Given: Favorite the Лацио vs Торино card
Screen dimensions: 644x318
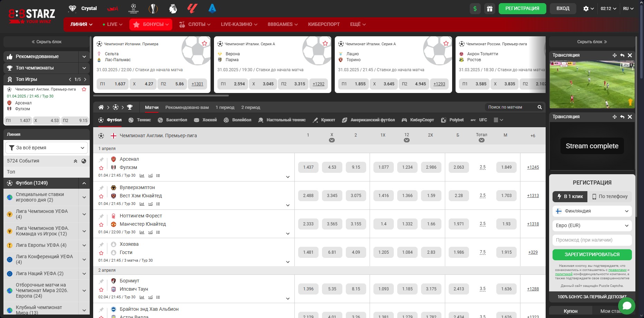Looking at the screenshot, I should click(x=446, y=43).
